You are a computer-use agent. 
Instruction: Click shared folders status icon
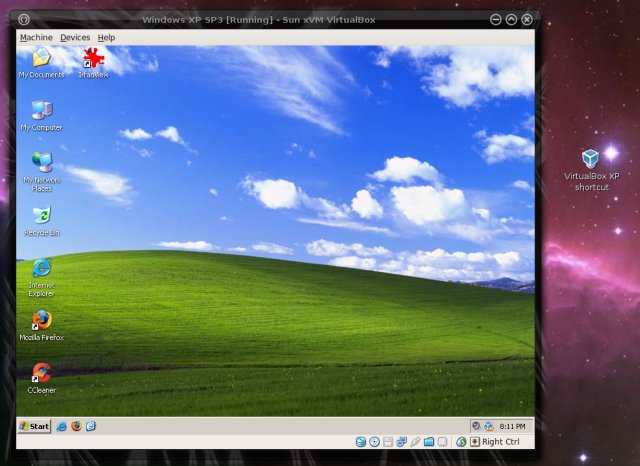coord(429,442)
